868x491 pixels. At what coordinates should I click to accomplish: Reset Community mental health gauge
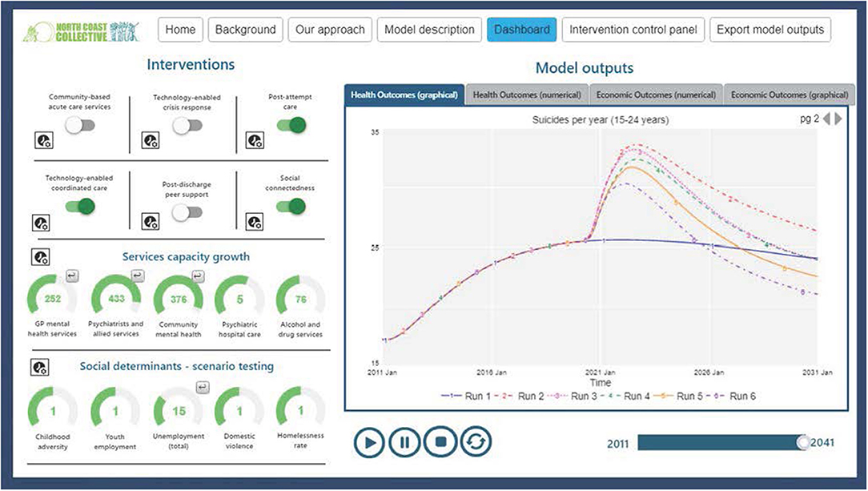pos(198,276)
